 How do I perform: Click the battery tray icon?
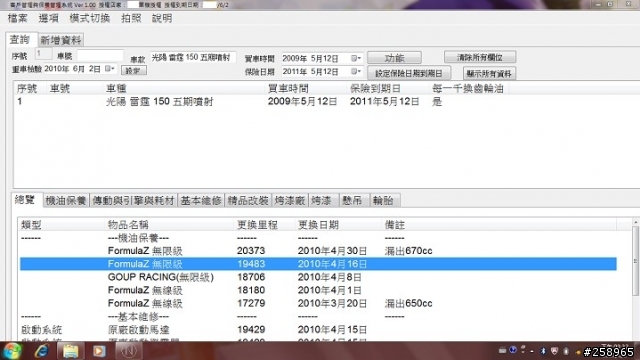pyautogui.click(x=566, y=351)
